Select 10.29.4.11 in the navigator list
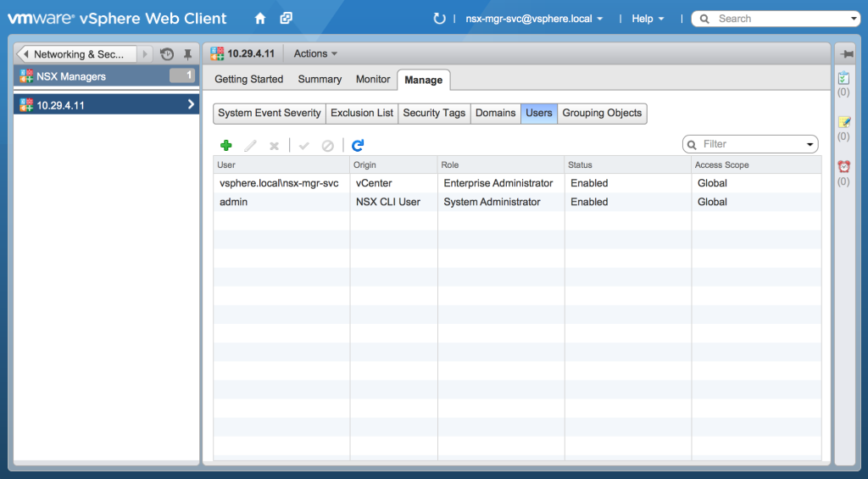The image size is (868, 479). click(106, 104)
